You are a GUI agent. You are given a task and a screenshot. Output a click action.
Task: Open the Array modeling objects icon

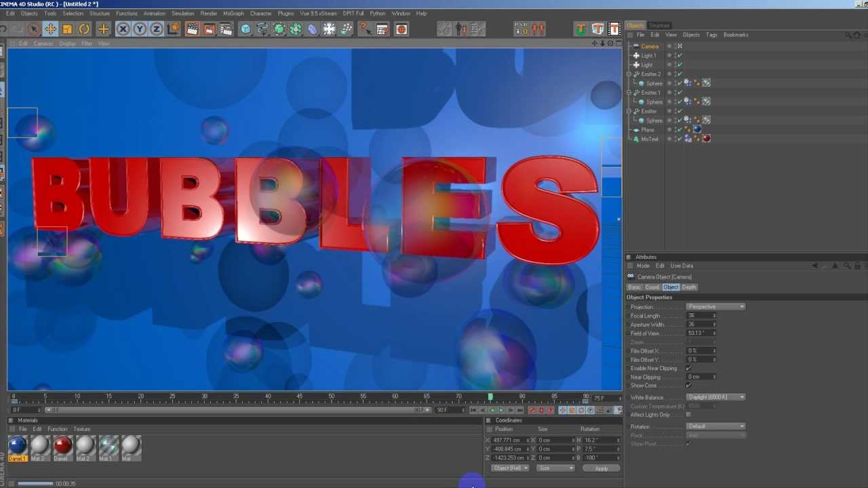click(x=296, y=28)
